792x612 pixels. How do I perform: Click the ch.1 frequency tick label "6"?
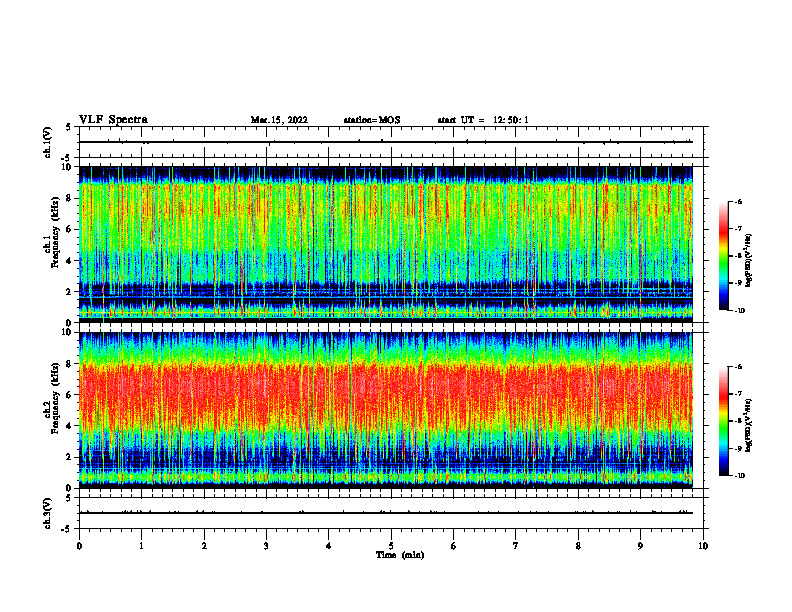point(70,229)
